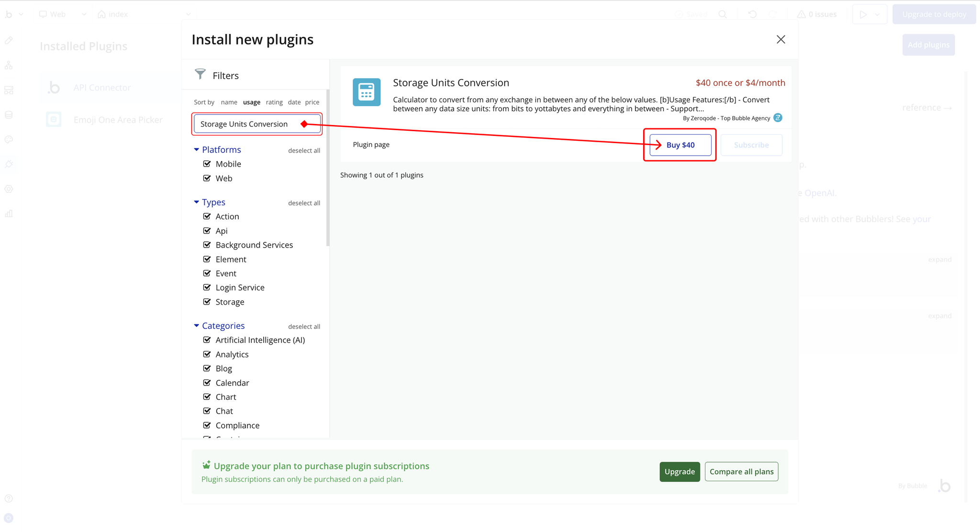Collapse the Types filter section

[x=196, y=203]
